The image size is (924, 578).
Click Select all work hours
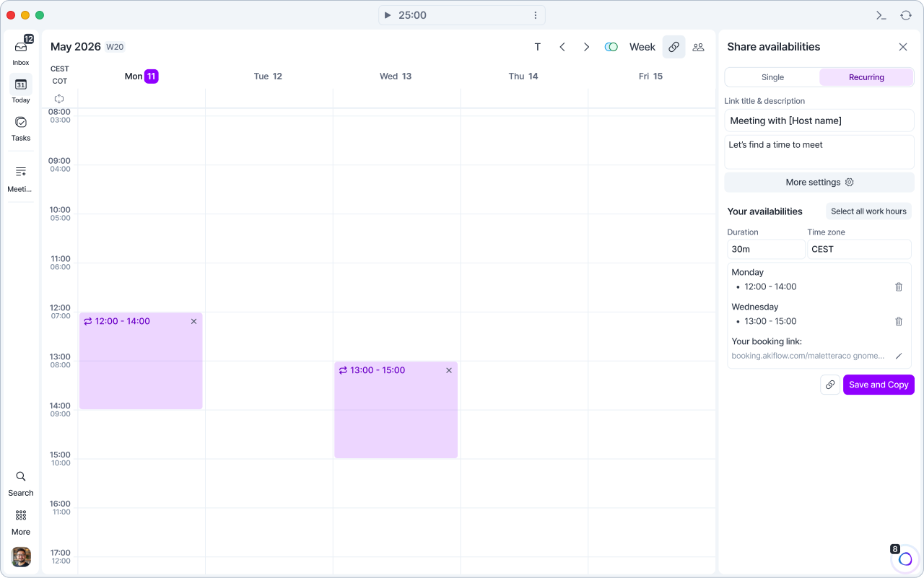point(868,211)
